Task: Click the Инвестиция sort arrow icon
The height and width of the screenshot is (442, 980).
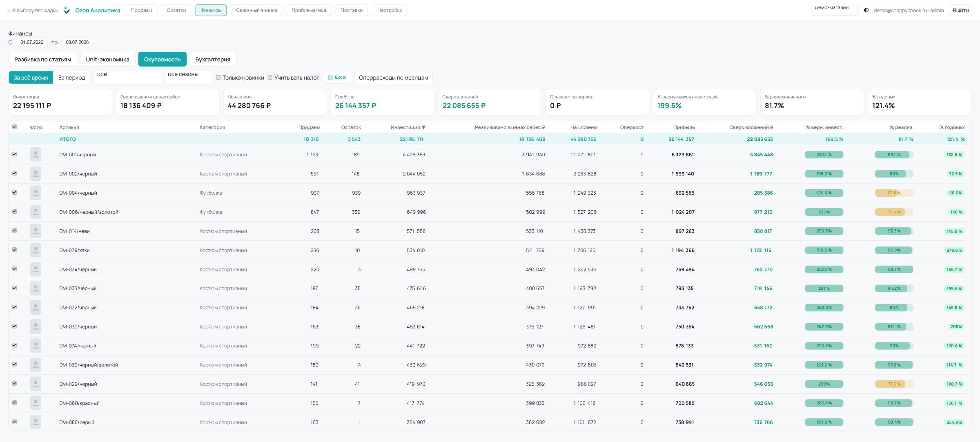Action: click(423, 127)
